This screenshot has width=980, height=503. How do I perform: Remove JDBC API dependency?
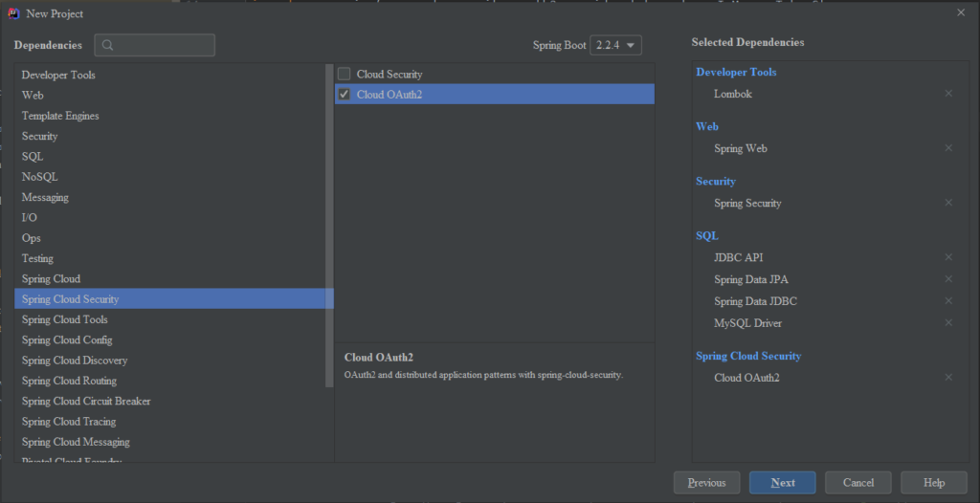pyautogui.click(x=948, y=257)
